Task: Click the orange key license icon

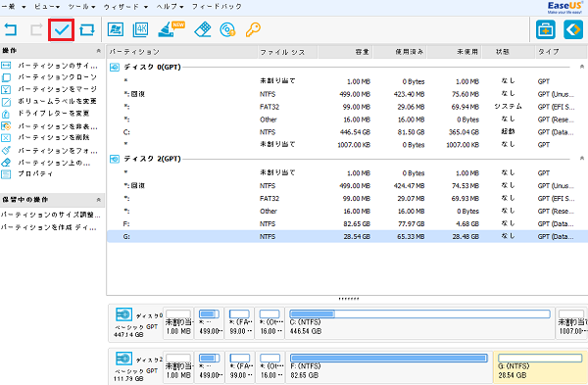Action: [253, 29]
